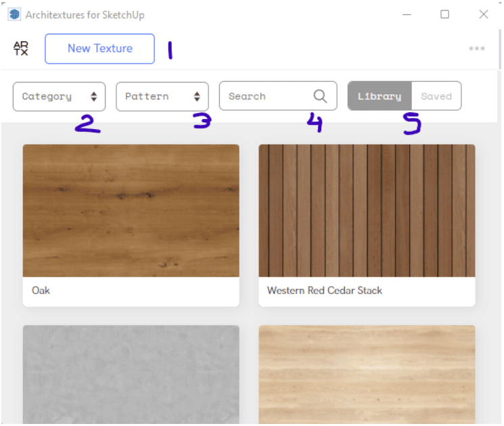Select the Western Red Cedar Stack thumbnail
The width and height of the screenshot is (504, 426).
(x=367, y=211)
